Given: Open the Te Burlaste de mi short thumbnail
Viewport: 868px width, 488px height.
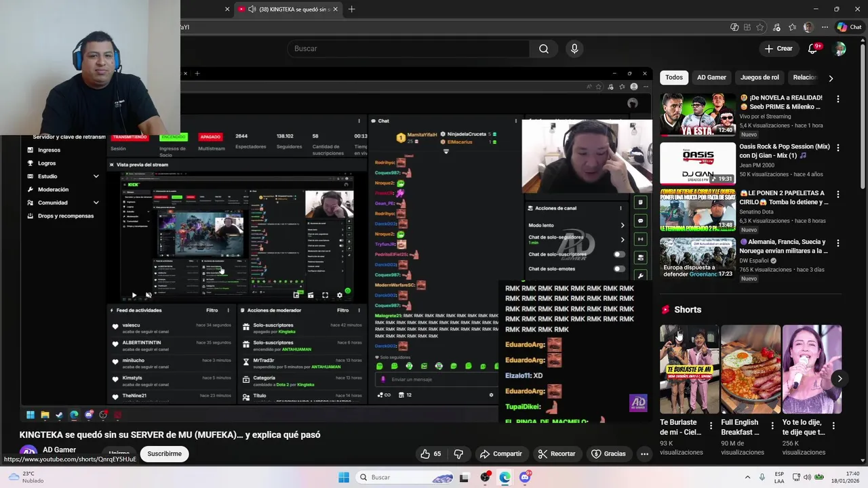Looking at the screenshot, I should 690,369.
